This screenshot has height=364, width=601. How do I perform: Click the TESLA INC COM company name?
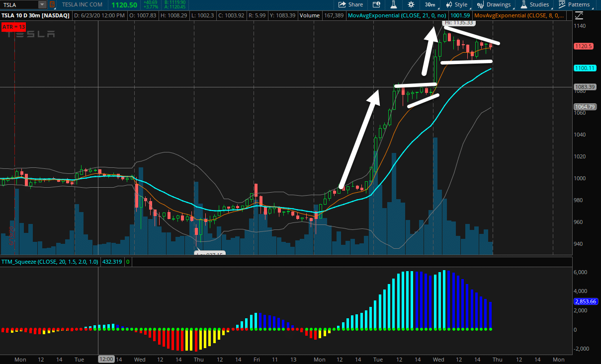point(82,4)
